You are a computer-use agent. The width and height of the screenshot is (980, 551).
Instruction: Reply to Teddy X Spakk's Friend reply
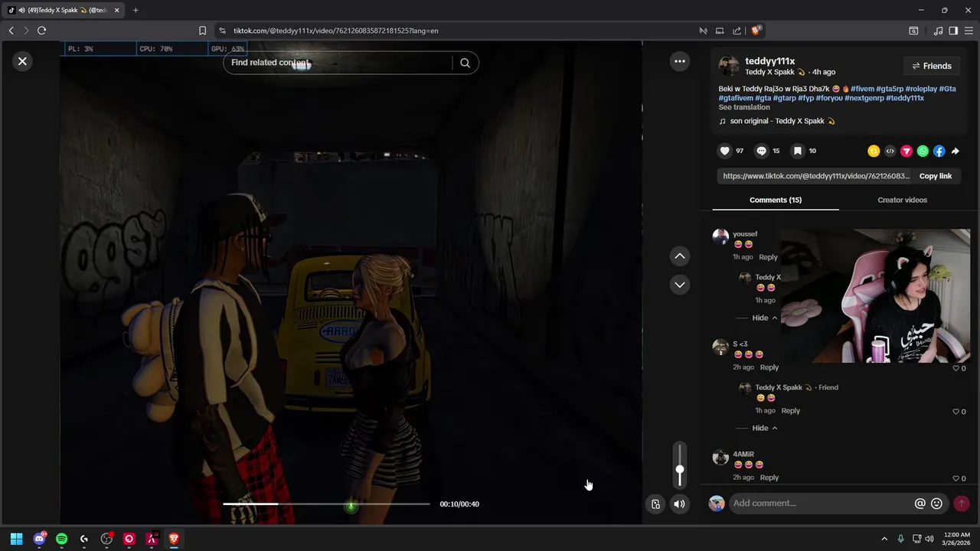(790, 411)
